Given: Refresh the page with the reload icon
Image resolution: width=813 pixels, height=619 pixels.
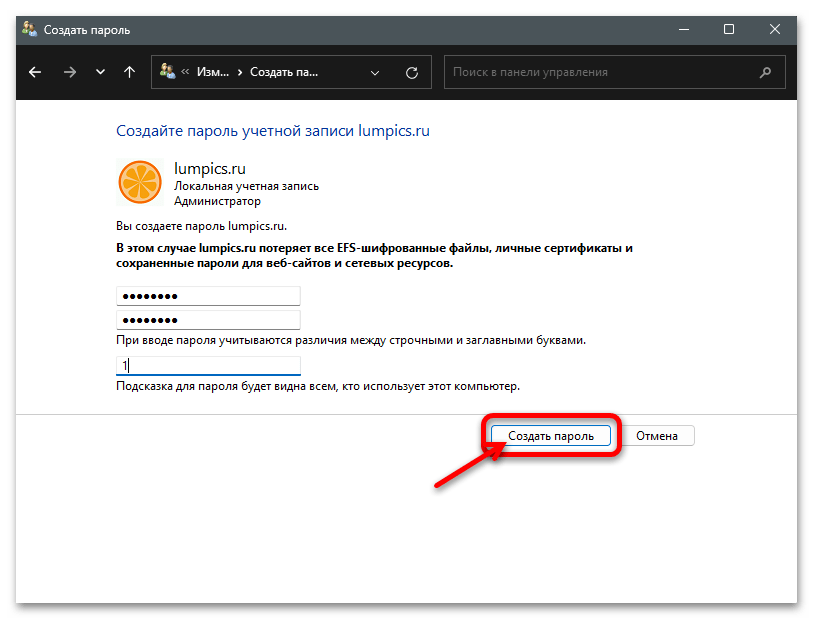Looking at the screenshot, I should coord(411,72).
